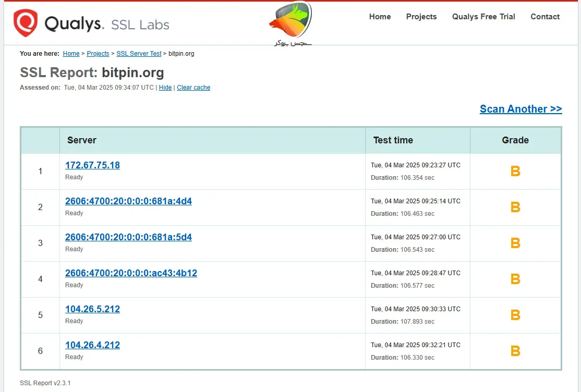
Task: Open server 2606:4700:20:0:0:0:ac43:4b12 report
Action: point(131,273)
